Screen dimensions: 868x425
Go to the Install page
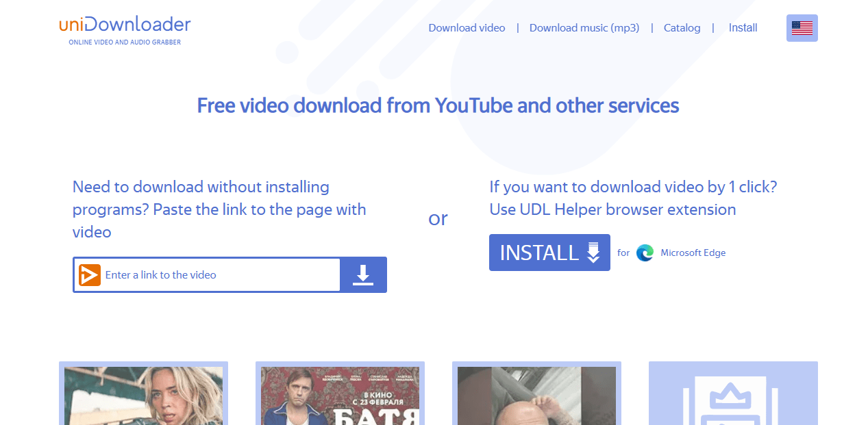point(743,27)
